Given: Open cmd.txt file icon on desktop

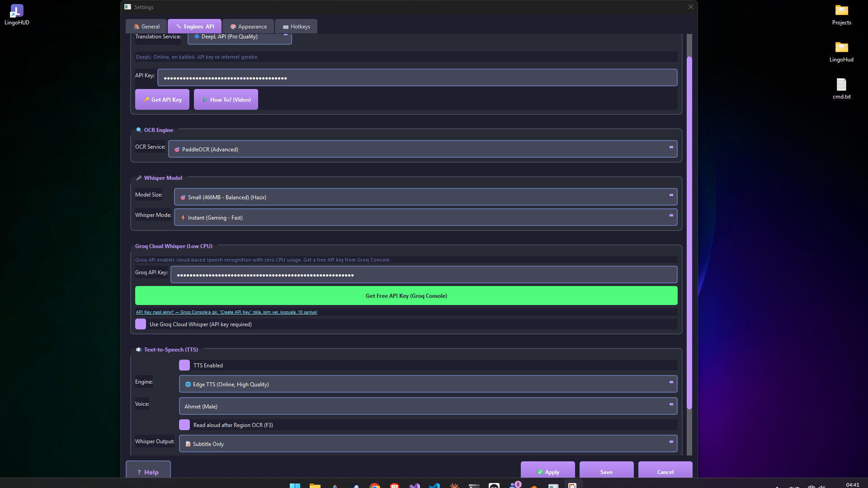Looking at the screenshot, I should coord(841,85).
